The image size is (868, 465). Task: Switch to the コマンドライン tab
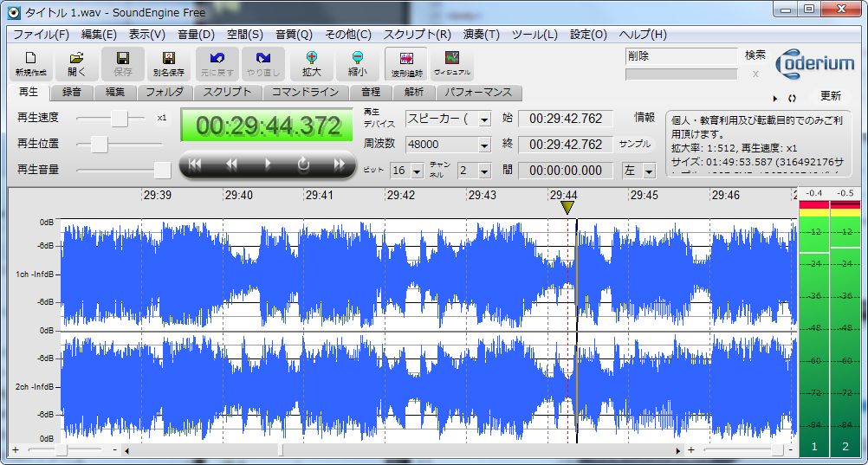[x=306, y=93]
